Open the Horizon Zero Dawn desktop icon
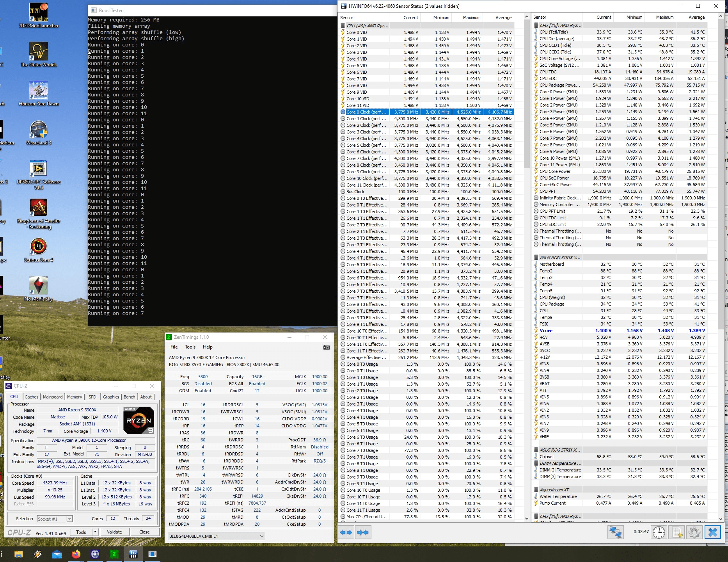The width and height of the screenshot is (728, 562). point(39,94)
